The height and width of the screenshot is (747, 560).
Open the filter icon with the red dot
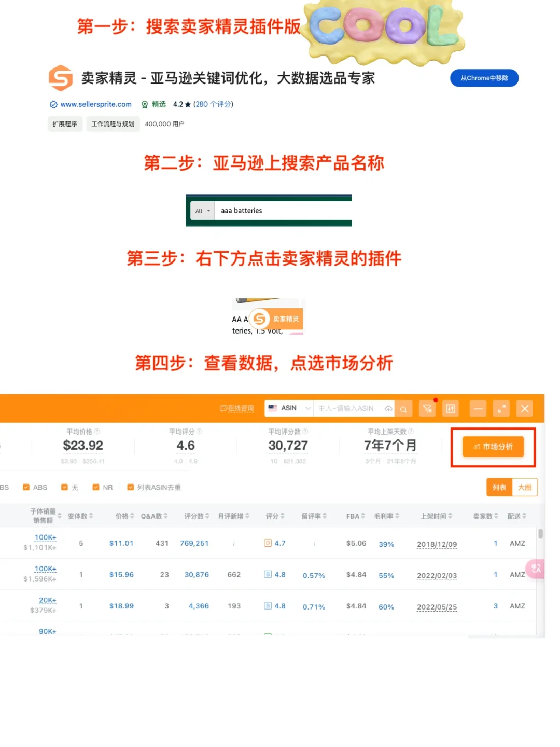click(427, 409)
